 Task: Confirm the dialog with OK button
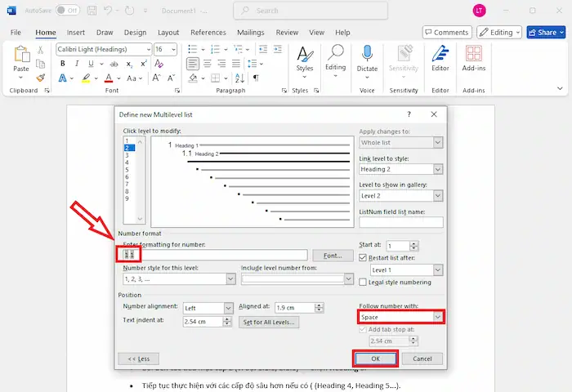375,359
